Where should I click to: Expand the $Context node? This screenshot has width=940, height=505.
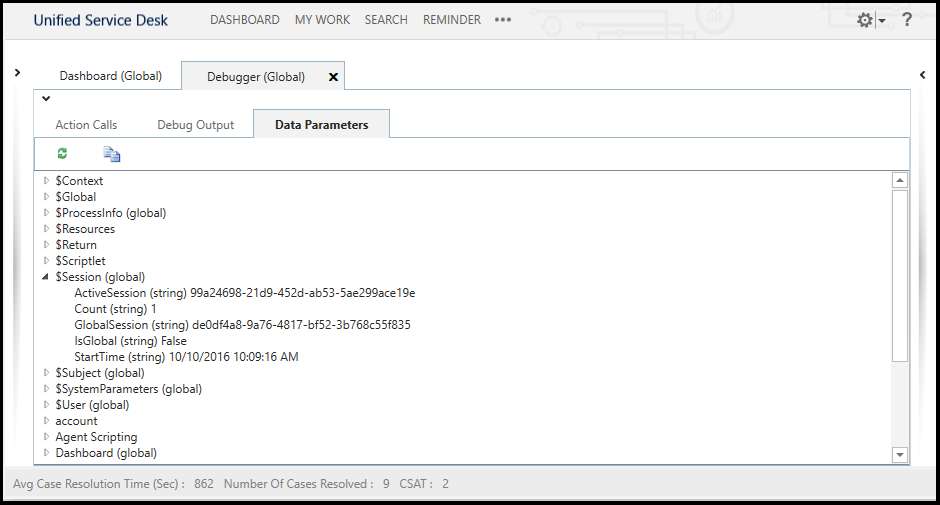click(46, 181)
